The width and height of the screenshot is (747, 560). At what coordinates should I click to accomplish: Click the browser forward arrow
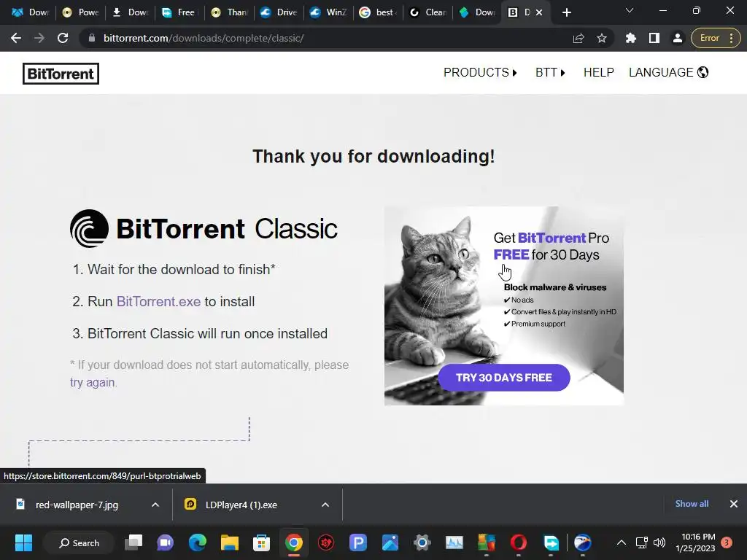39,38
